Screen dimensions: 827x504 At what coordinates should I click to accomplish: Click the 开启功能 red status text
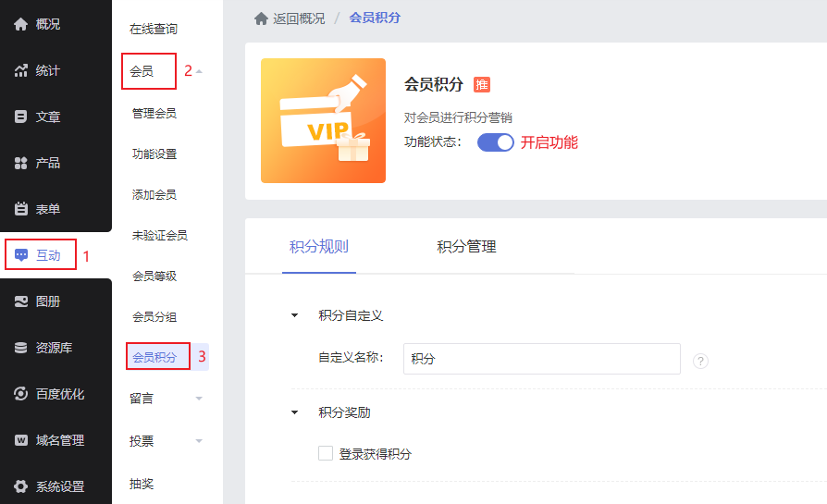point(549,142)
